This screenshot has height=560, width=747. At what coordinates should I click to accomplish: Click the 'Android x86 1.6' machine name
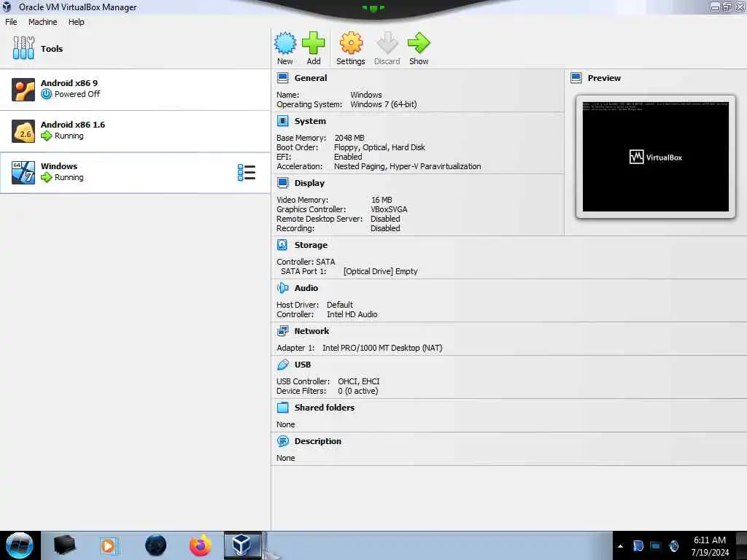coord(73,124)
